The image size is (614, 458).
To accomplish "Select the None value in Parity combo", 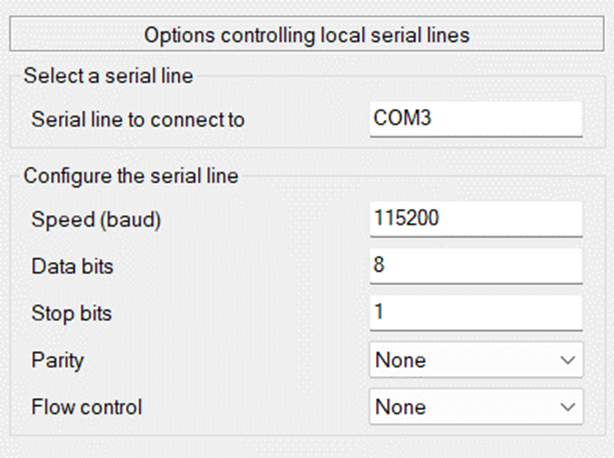I will click(x=400, y=360).
